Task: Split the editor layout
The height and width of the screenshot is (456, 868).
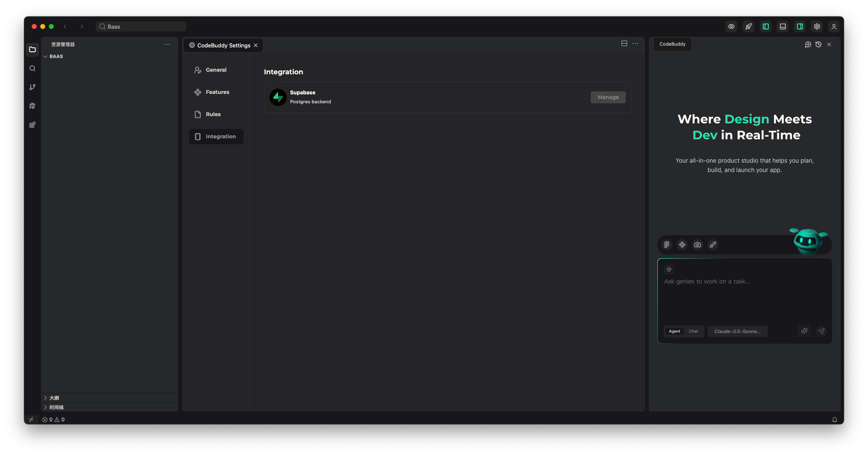Action: click(624, 44)
